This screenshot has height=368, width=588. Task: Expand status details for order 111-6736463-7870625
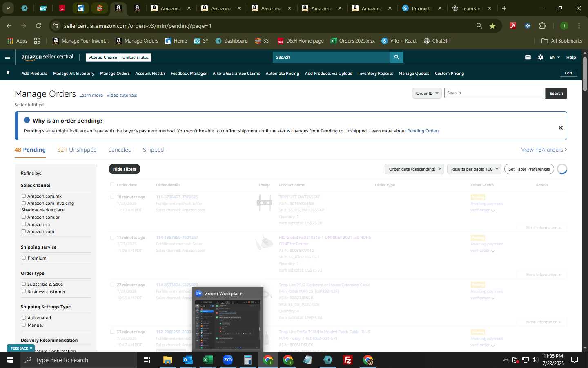point(493,211)
